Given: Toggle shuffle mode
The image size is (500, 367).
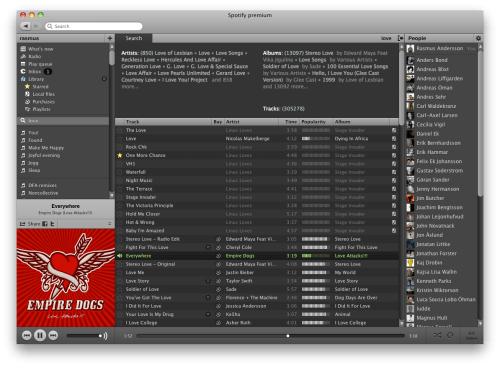Looking at the screenshot, I should (437, 335).
